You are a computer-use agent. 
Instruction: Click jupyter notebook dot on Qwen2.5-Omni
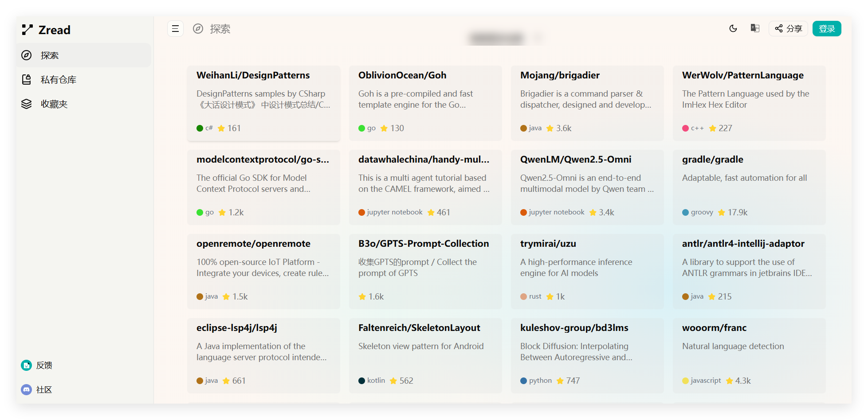[x=523, y=212]
